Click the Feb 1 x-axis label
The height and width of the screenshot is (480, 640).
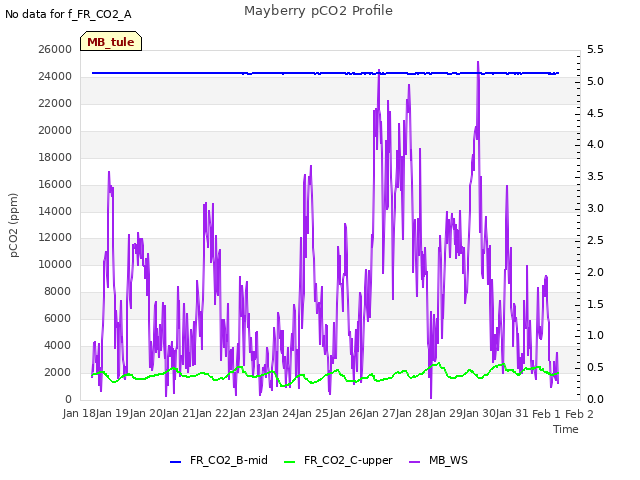pyautogui.click(x=547, y=414)
